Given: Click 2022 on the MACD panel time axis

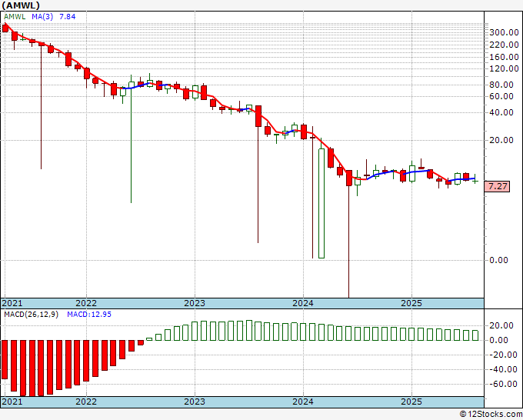Looking at the screenshot, I should tap(86, 402).
